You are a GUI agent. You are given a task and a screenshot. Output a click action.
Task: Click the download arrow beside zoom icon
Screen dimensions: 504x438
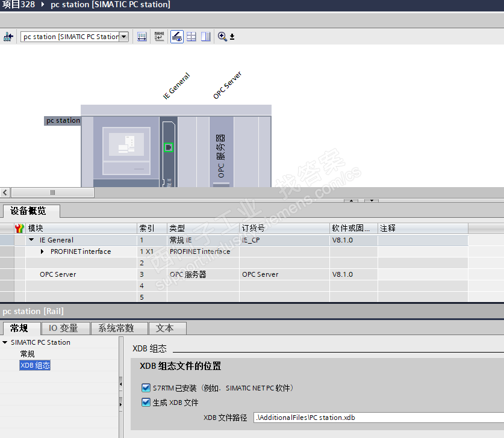[x=232, y=37]
